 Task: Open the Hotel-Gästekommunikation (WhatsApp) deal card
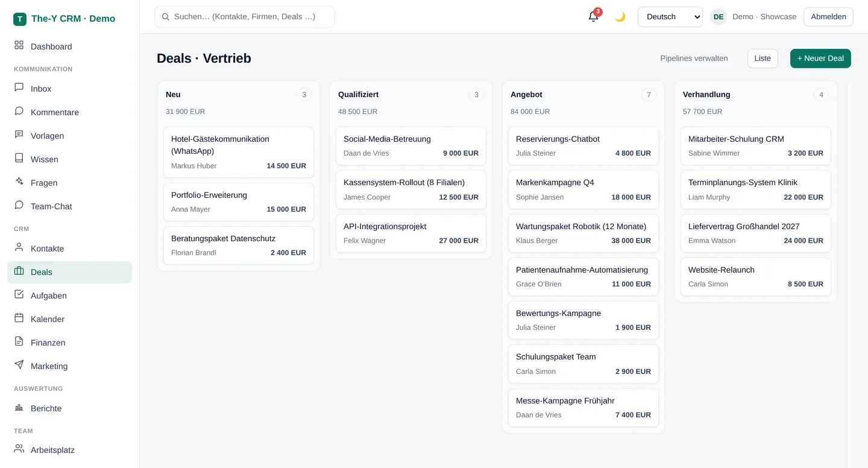[239, 152]
